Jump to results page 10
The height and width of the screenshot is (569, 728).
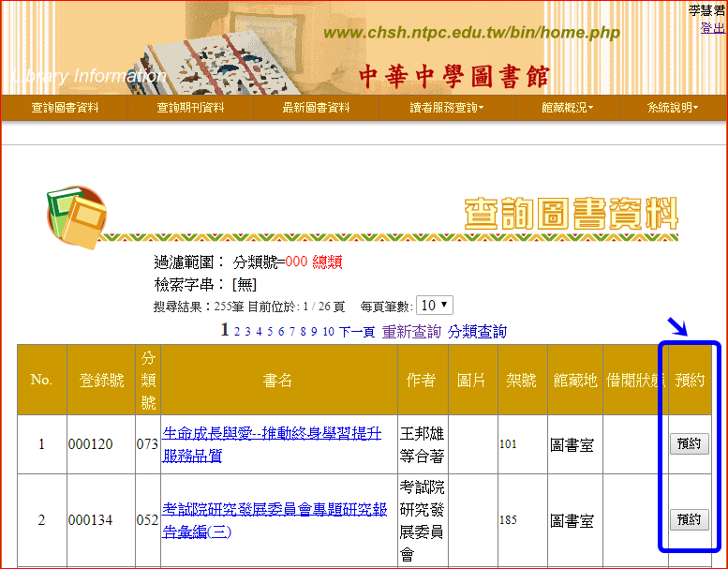tap(328, 332)
